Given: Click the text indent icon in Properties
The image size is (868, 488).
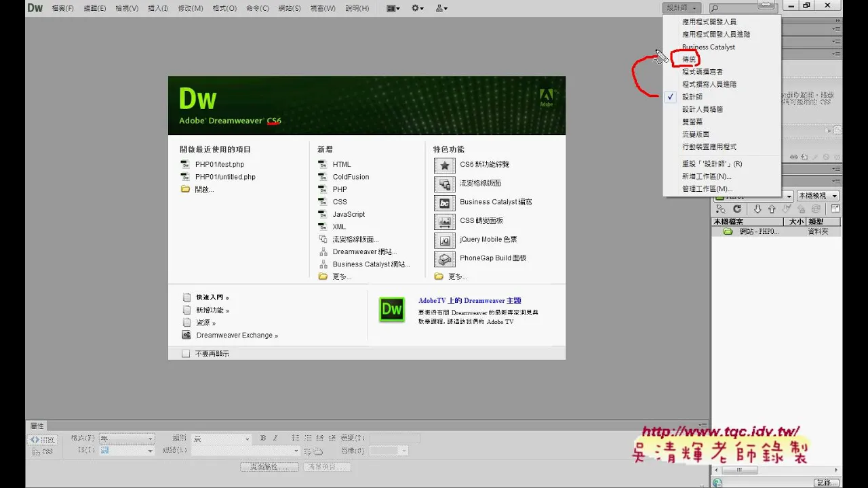Looking at the screenshot, I should pyautogui.click(x=332, y=439).
